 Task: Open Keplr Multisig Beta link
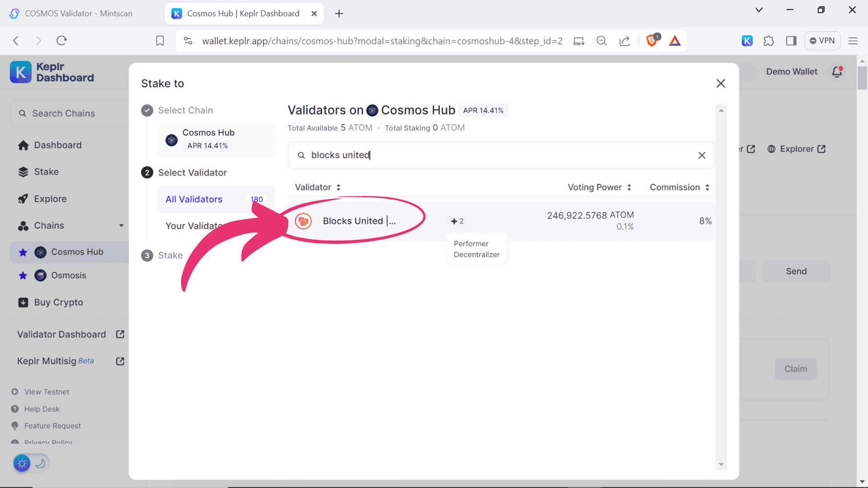[x=71, y=361]
